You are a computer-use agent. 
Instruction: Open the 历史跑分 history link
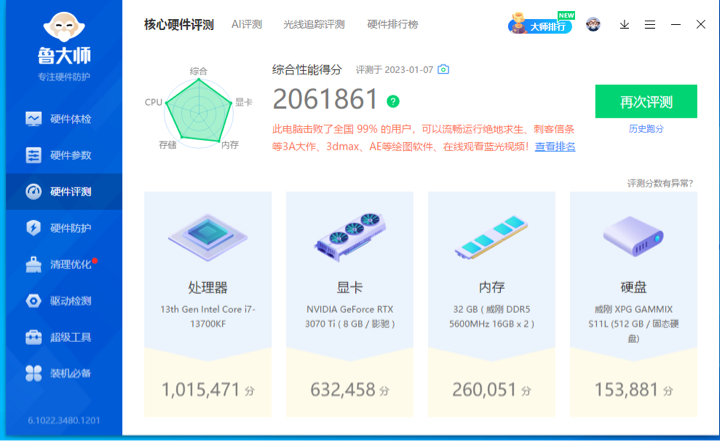click(645, 129)
